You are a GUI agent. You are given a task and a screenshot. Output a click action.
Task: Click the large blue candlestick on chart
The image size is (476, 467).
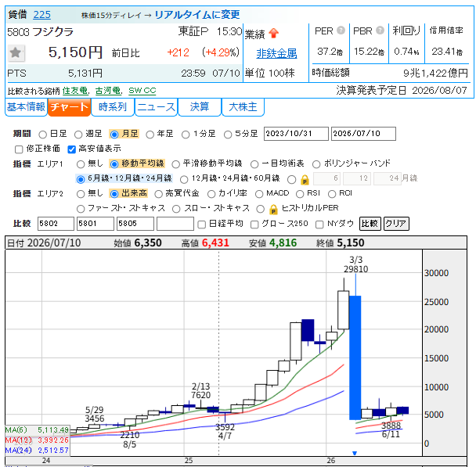click(x=355, y=357)
